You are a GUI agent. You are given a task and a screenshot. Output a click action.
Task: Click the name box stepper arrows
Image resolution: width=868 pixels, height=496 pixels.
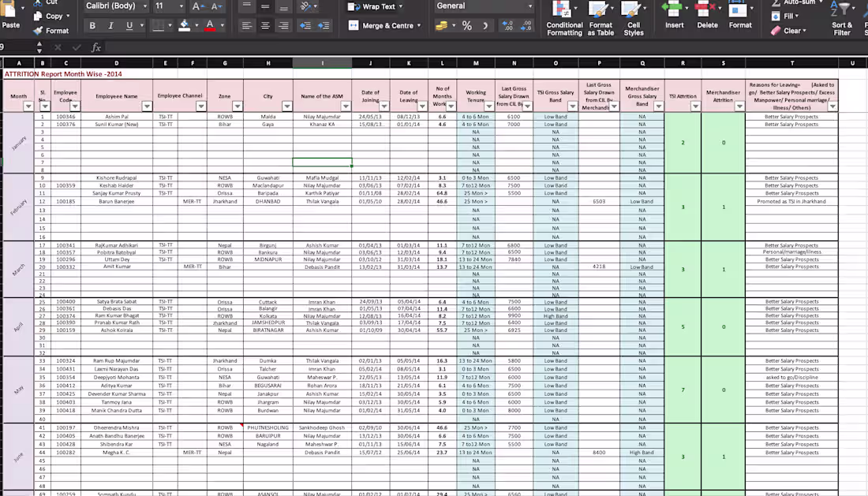(39, 47)
